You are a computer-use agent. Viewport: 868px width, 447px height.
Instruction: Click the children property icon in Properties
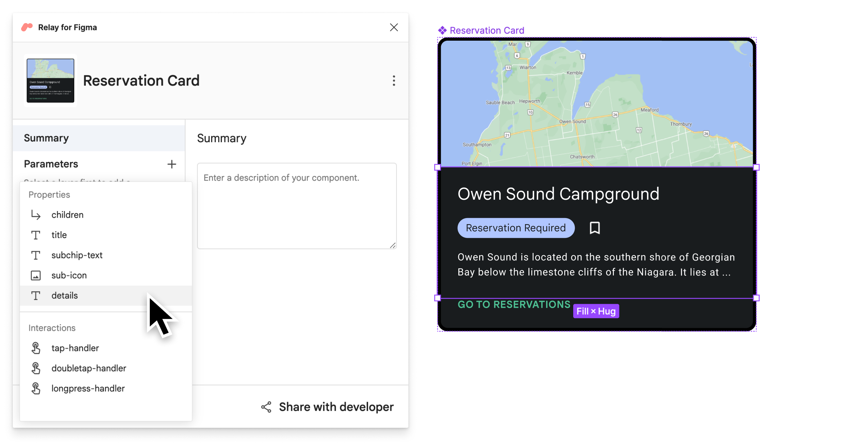coord(35,215)
